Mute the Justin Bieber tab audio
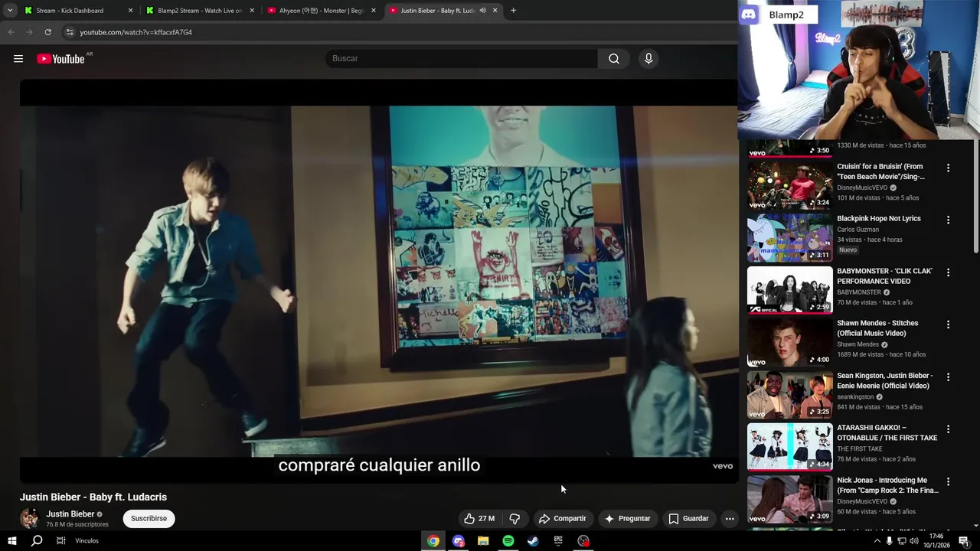The width and height of the screenshot is (980, 551). pos(482,11)
